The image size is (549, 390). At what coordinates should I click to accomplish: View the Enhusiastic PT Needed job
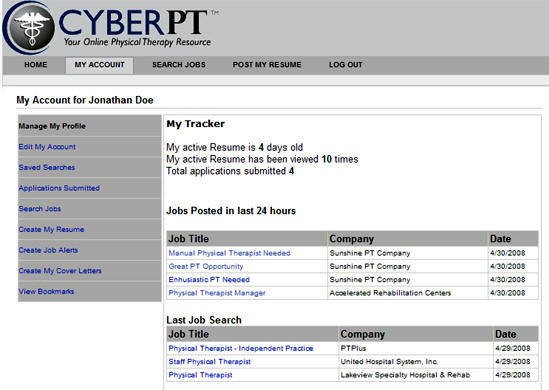[209, 280]
